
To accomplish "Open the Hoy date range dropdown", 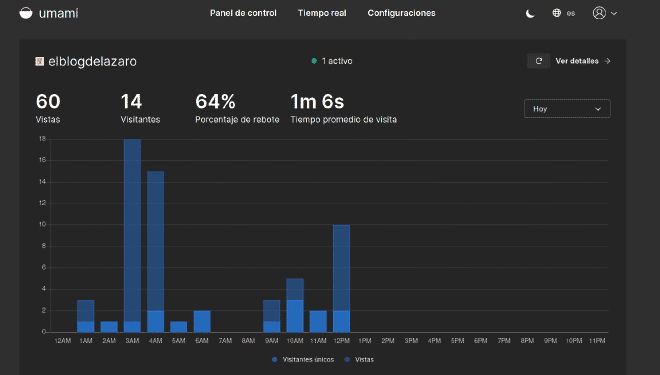I will click(x=567, y=109).
